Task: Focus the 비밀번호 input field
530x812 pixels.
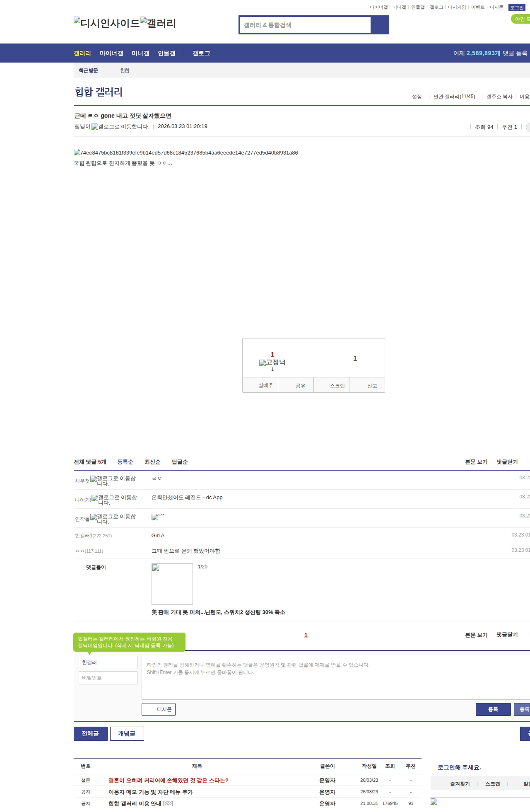Action: click(x=108, y=678)
